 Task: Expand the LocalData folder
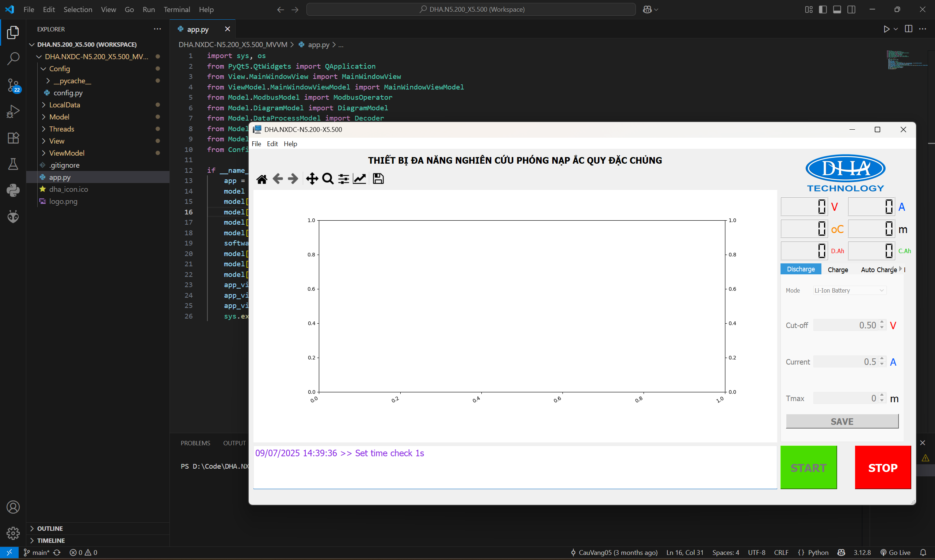click(43, 105)
